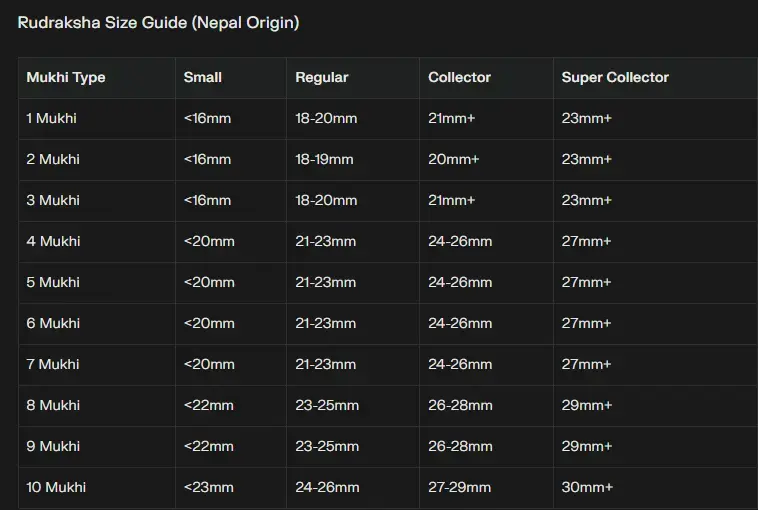
Task: Select the 1 Mukhi row label
Action: pos(52,118)
